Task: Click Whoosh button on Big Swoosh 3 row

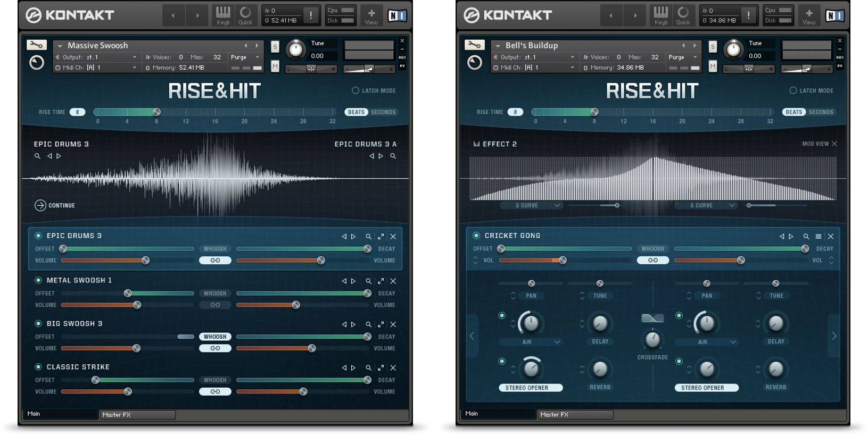Action: coord(215,337)
